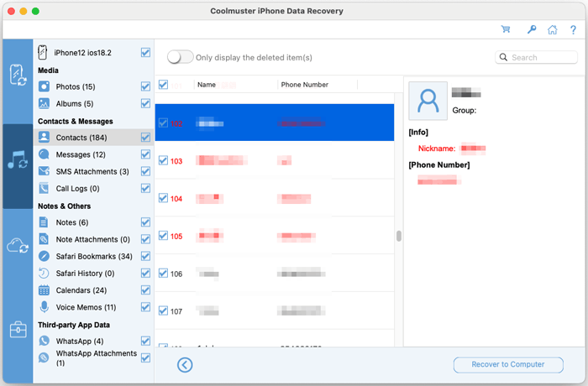Click the Phone Number column header
The width and height of the screenshot is (588, 386).
point(304,85)
